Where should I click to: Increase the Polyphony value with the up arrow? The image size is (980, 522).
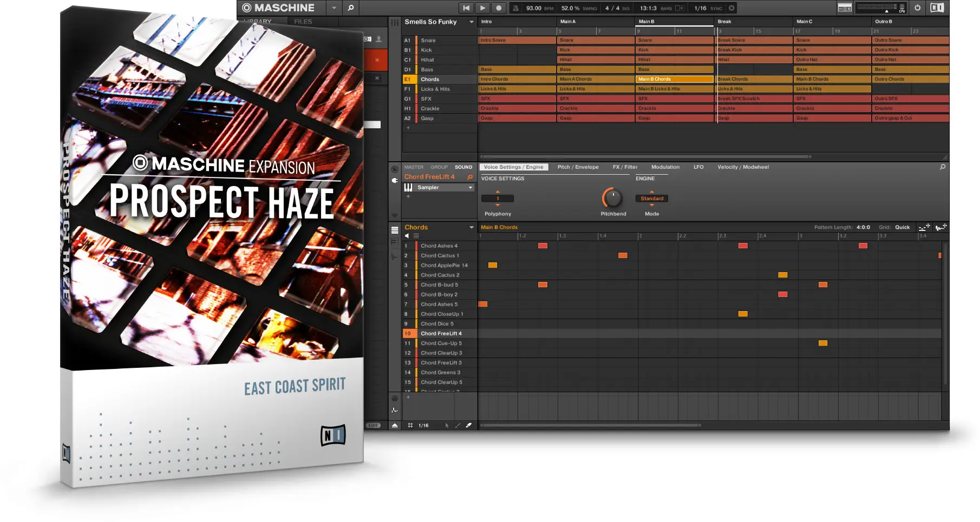point(498,192)
